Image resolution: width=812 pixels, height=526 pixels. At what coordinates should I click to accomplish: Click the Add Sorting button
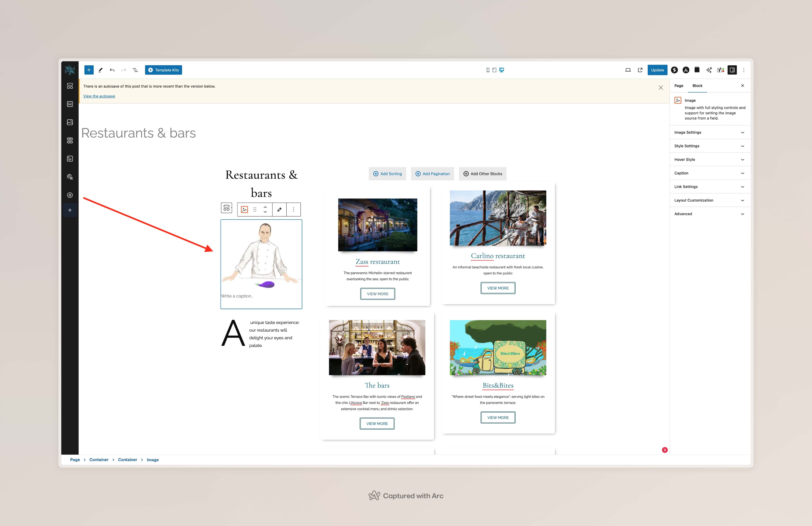[387, 174]
